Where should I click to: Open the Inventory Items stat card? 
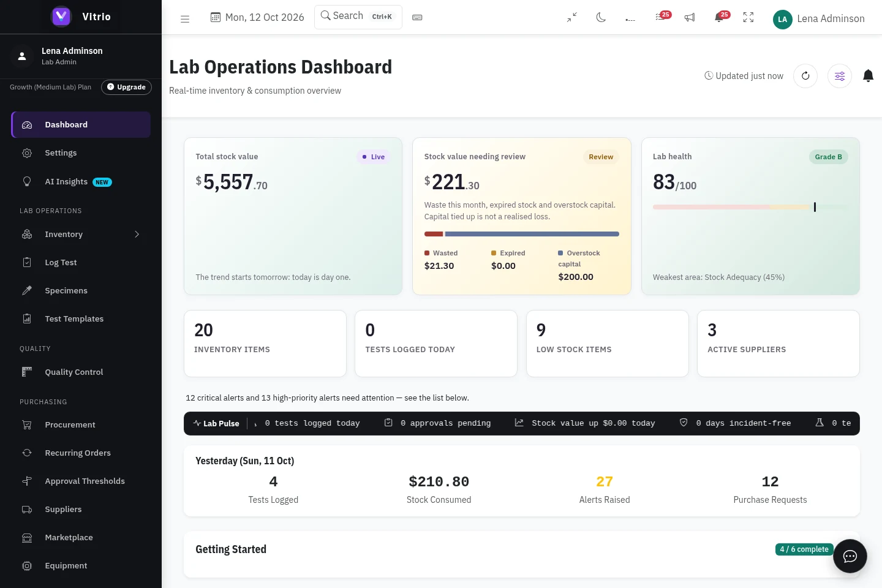point(265,344)
